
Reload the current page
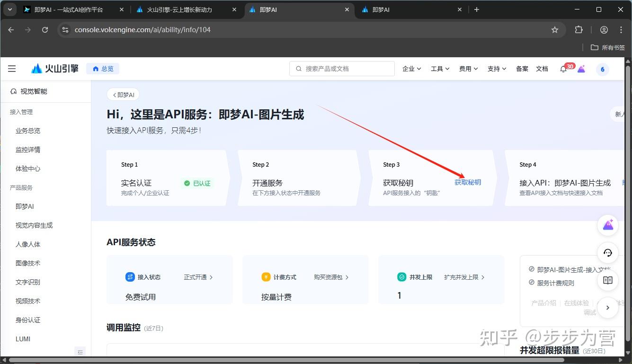click(x=45, y=30)
